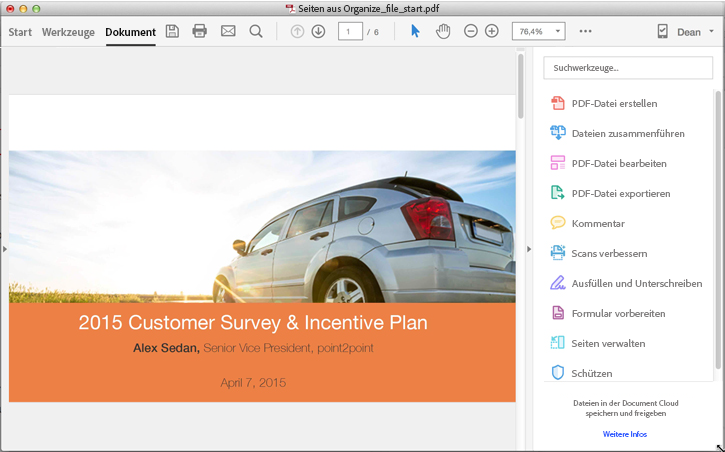Click the Alex Sedan author name
The width and height of the screenshot is (725, 452).
tap(166, 348)
